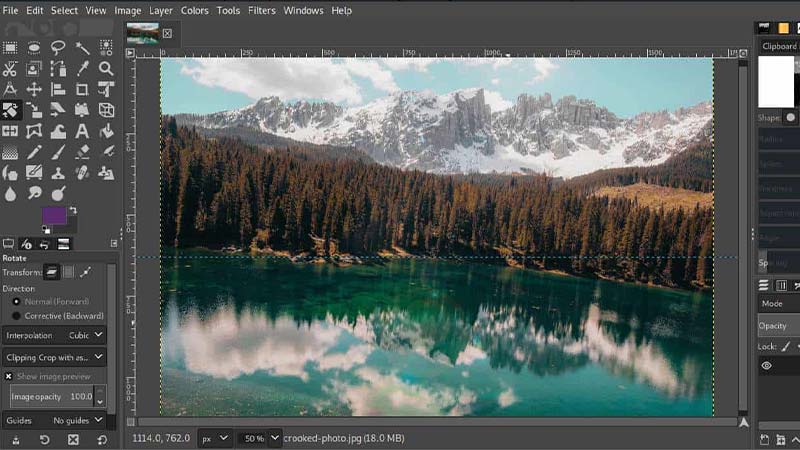Open the Interpolation Cubic dropdown
This screenshot has width=800, height=450.
pos(54,335)
